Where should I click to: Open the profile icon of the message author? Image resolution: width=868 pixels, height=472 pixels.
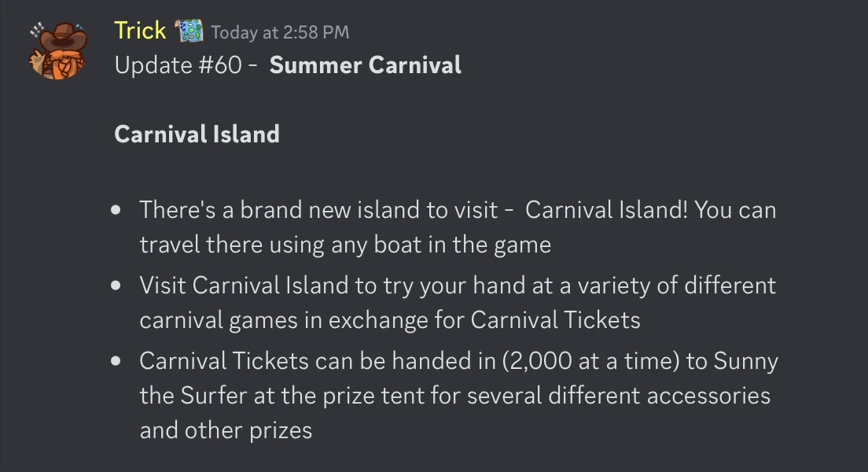57,47
